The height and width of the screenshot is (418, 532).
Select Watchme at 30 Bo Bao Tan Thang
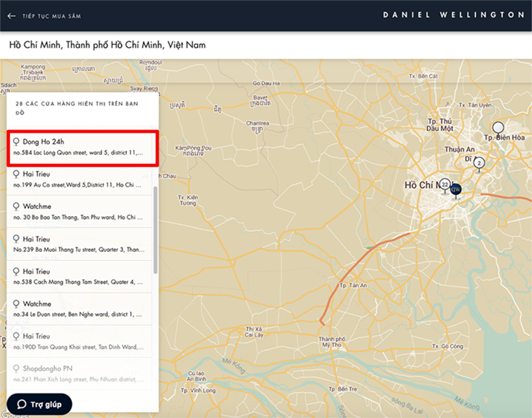[79, 212]
